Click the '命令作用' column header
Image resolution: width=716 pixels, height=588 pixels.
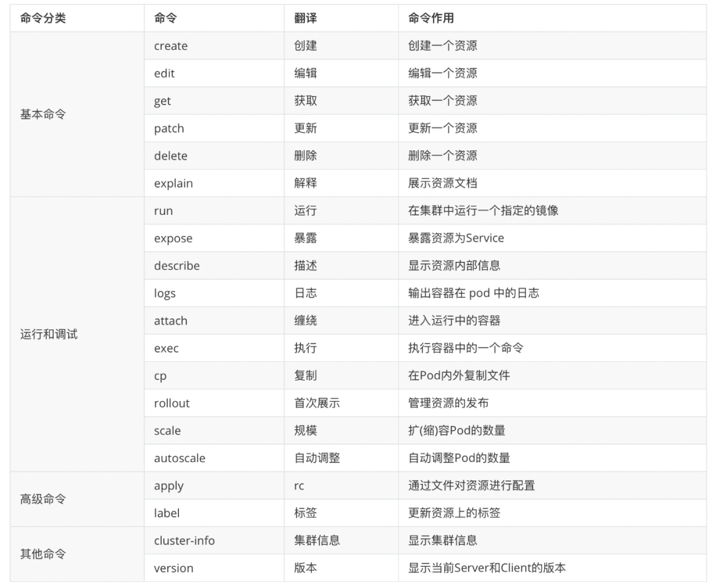tap(552, 19)
